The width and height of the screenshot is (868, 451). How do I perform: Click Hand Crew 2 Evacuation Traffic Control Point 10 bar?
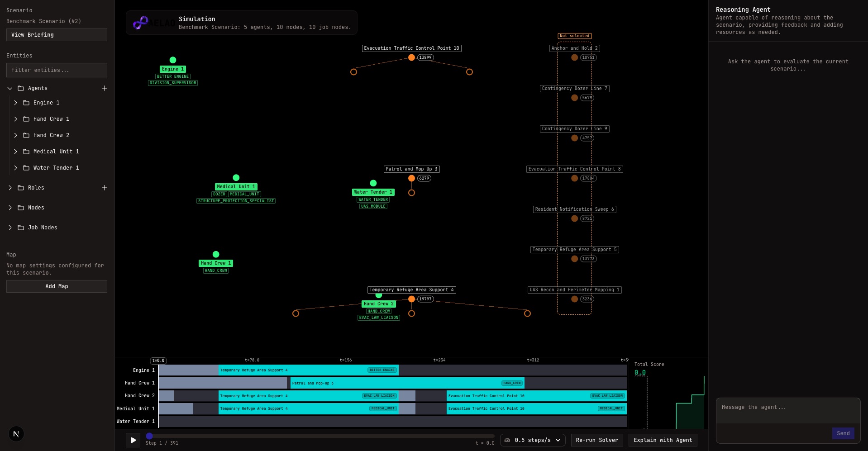coord(537,396)
